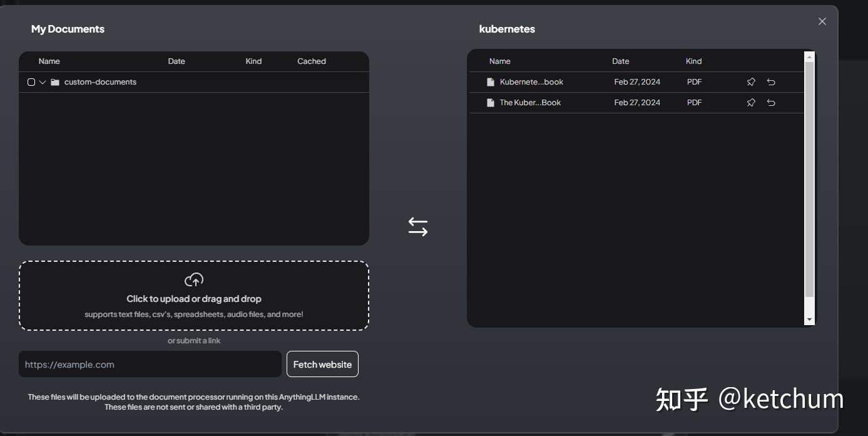Click the Cached column header
The image size is (868, 436).
tap(312, 61)
